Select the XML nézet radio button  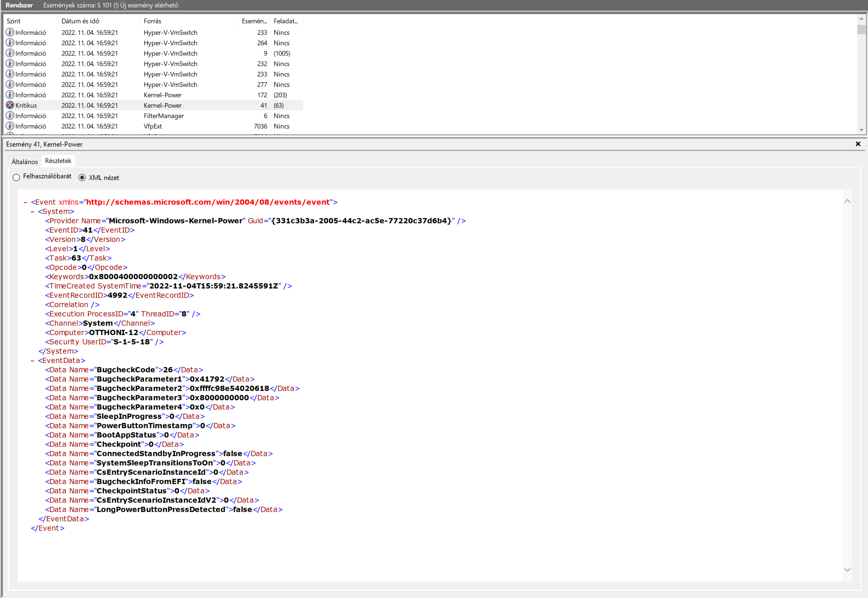tap(82, 178)
